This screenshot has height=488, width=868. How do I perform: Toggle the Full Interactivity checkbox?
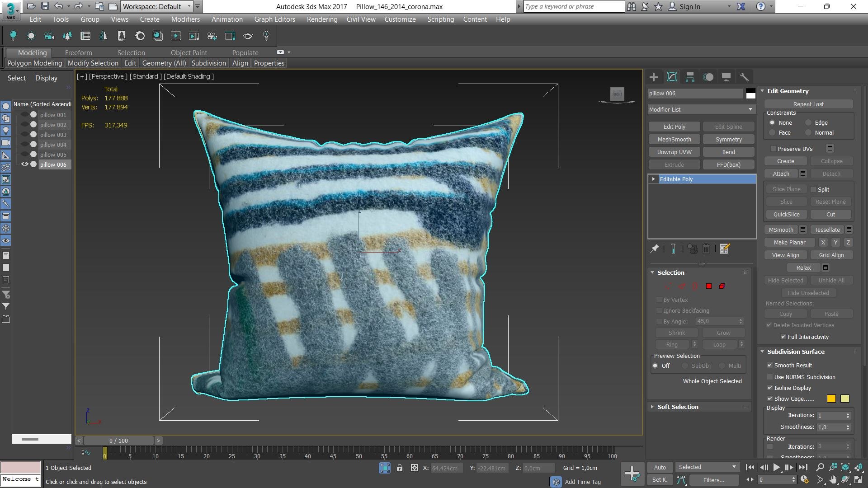pyautogui.click(x=783, y=337)
